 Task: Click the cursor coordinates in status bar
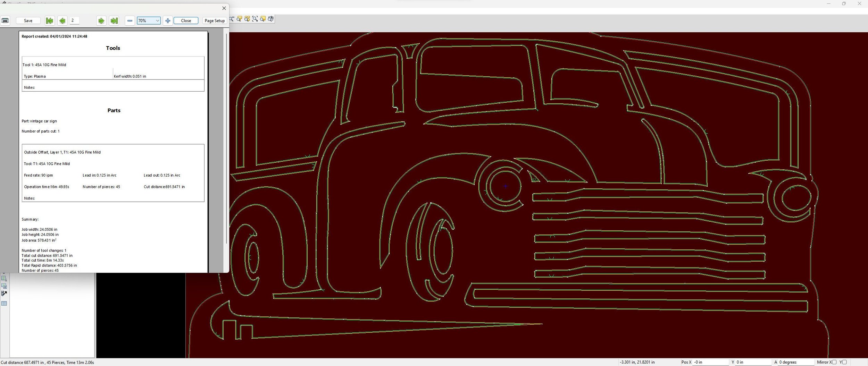tap(637, 362)
